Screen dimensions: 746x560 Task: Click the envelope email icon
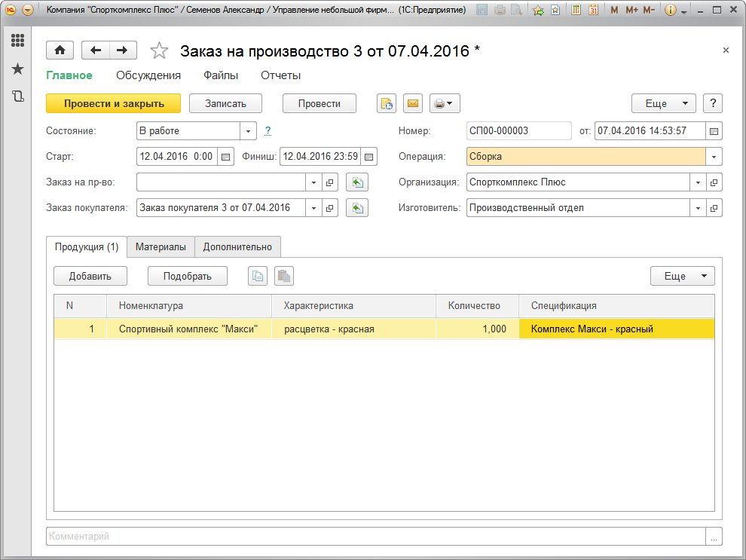tap(413, 103)
